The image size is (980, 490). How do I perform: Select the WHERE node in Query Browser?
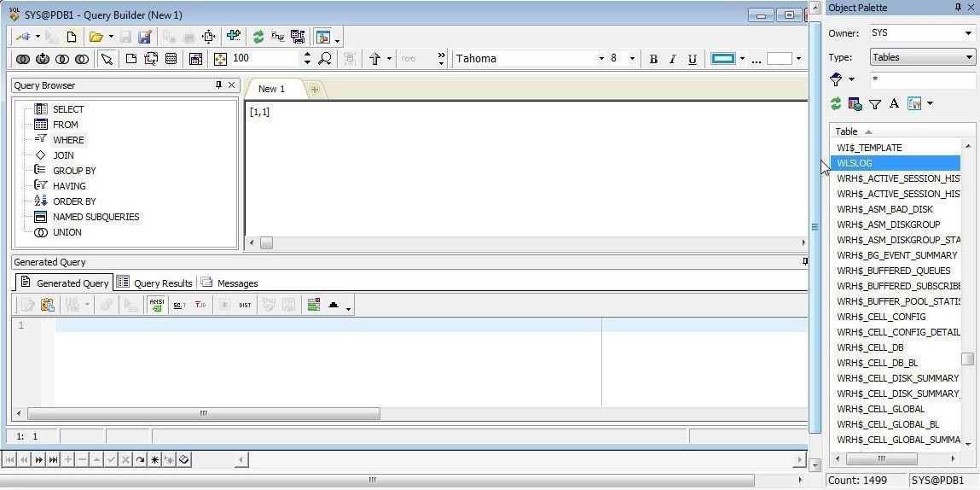68,139
